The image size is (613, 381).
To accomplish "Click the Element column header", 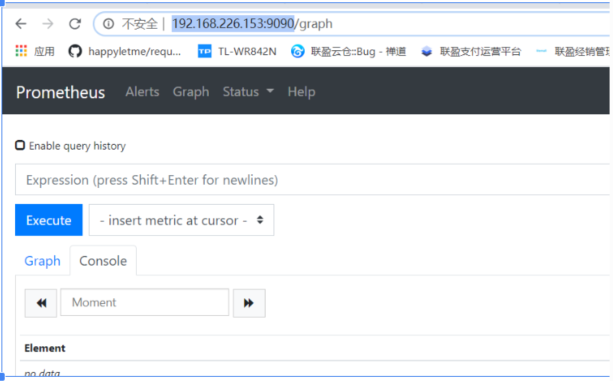I will pyautogui.click(x=45, y=348).
